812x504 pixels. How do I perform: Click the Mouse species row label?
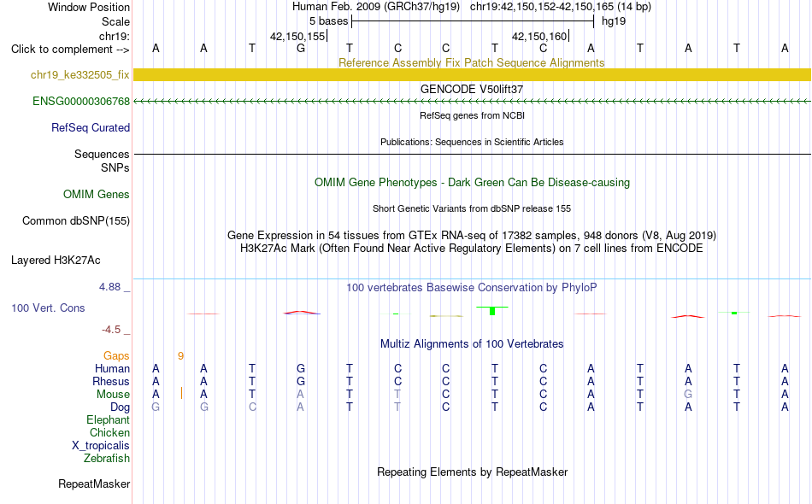coord(113,395)
